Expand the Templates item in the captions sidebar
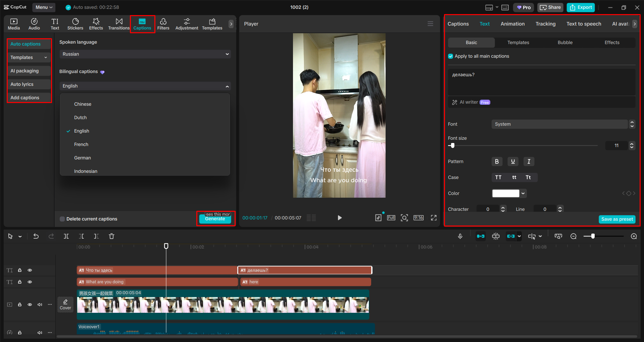The image size is (644, 342). coord(46,57)
